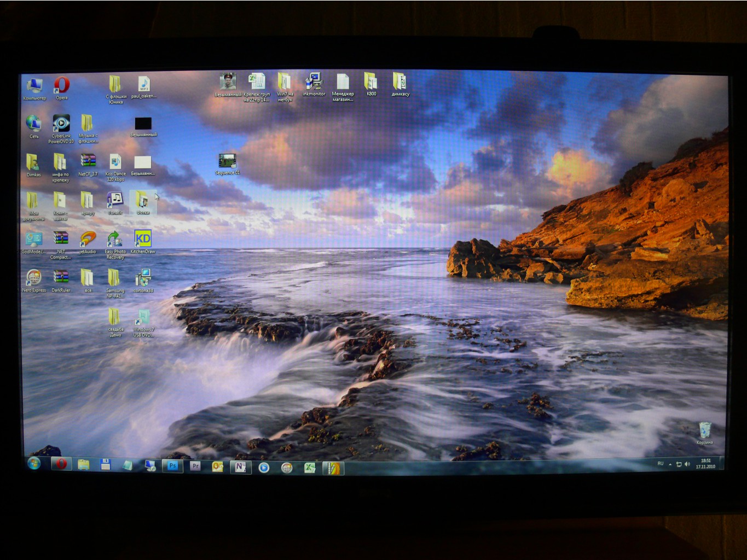747x560 pixels.
Task: Select the Kiss Dance 320 kbps file
Action: pos(115,167)
